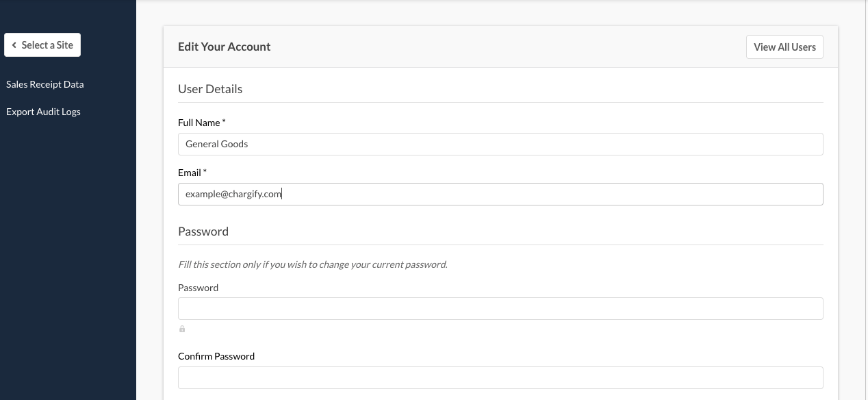The image size is (868, 400).
Task: Click the required asterisk next to Full Name
Action: pos(224,122)
